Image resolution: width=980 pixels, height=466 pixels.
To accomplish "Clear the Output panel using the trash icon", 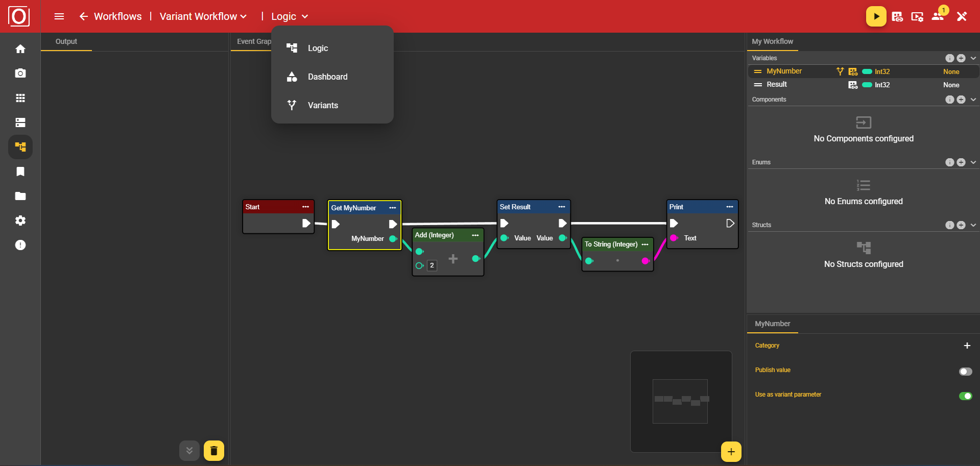I will [x=214, y=451].
